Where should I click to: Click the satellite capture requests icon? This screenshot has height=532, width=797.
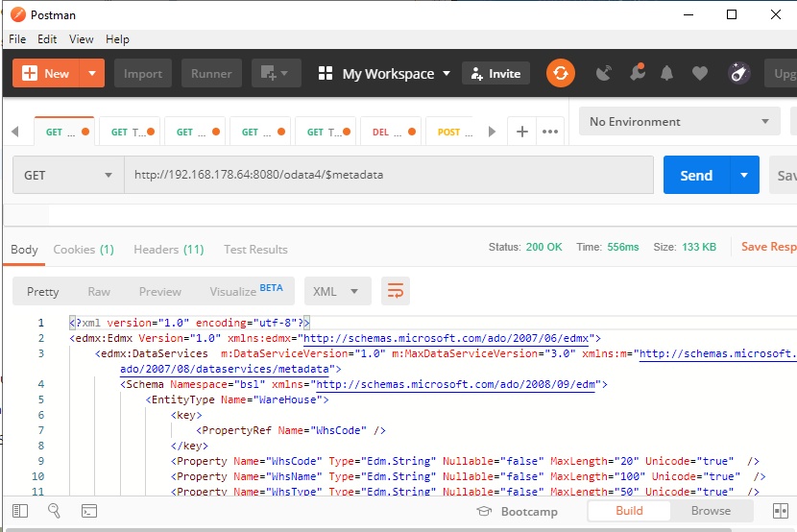604,73
